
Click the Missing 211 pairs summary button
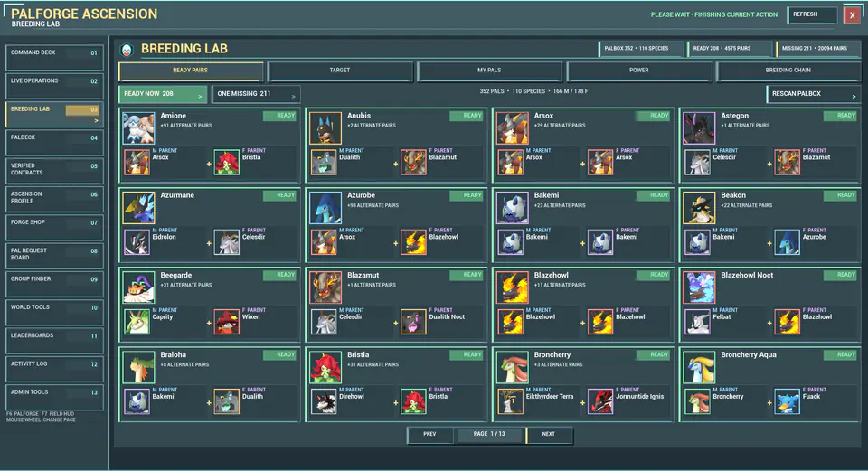click(x=818, y=49)
